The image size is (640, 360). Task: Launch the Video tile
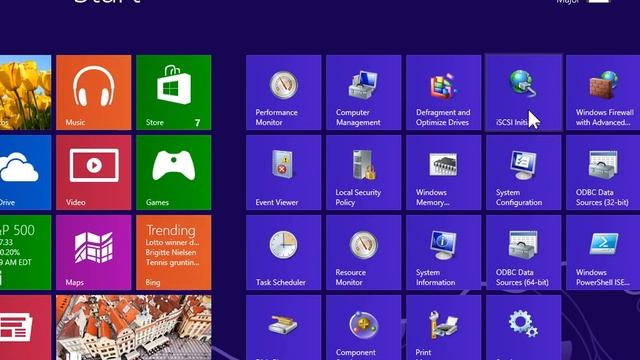[93, 173]
